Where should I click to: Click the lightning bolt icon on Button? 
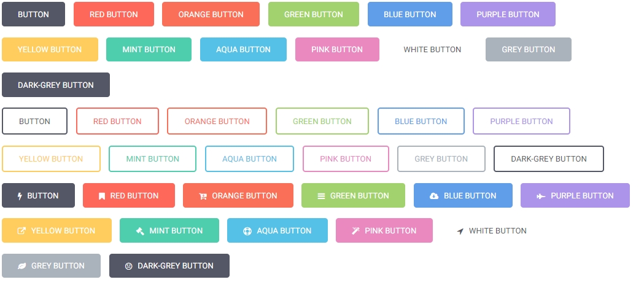click(20, 196)
